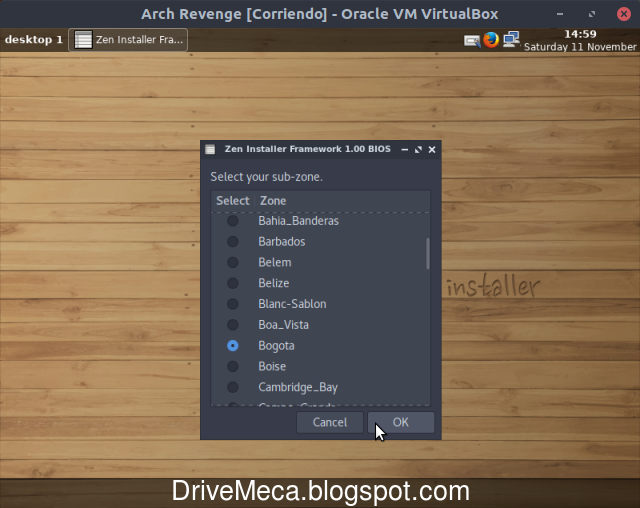The height and width of the screenshot is (508, 640).
Task: Sort by the Zone column header
Action: point(342,201)
